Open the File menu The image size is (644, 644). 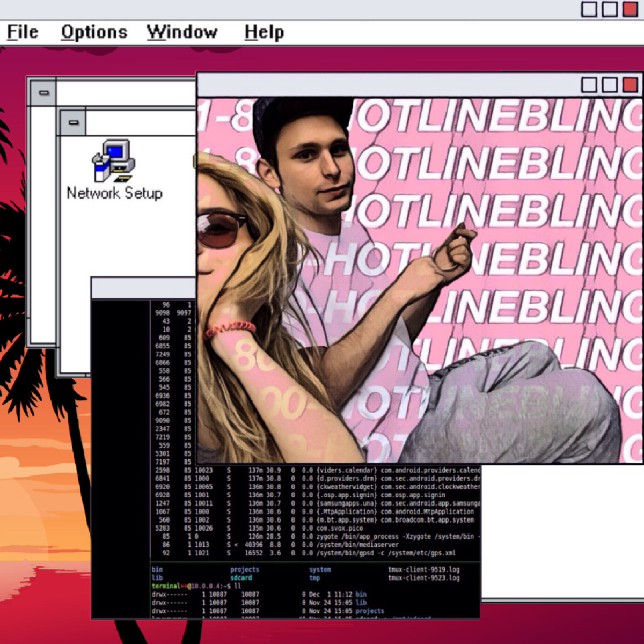23,32
